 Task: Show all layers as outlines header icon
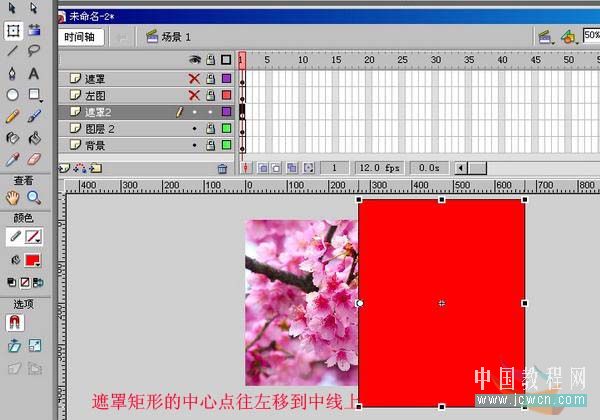coord(226,60)
